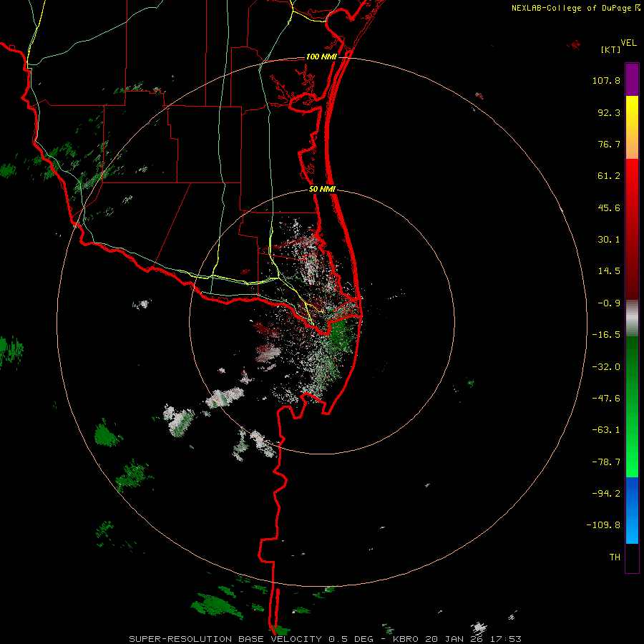Click the gray near-zero segment of the color bar
The height and width of the screenshot is (644, 644).
click(632, 318)
